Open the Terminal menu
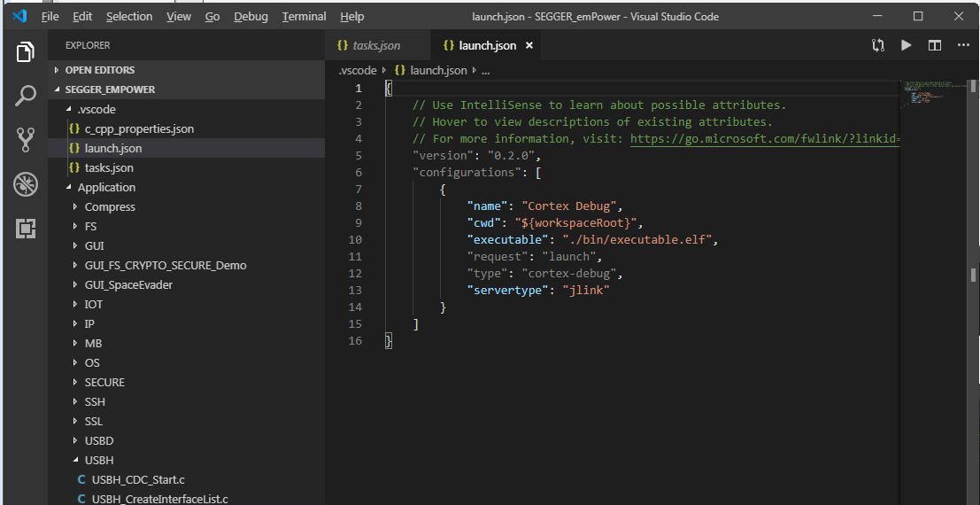Viewport: 980px width, 505px height. (x=304, y=16)
